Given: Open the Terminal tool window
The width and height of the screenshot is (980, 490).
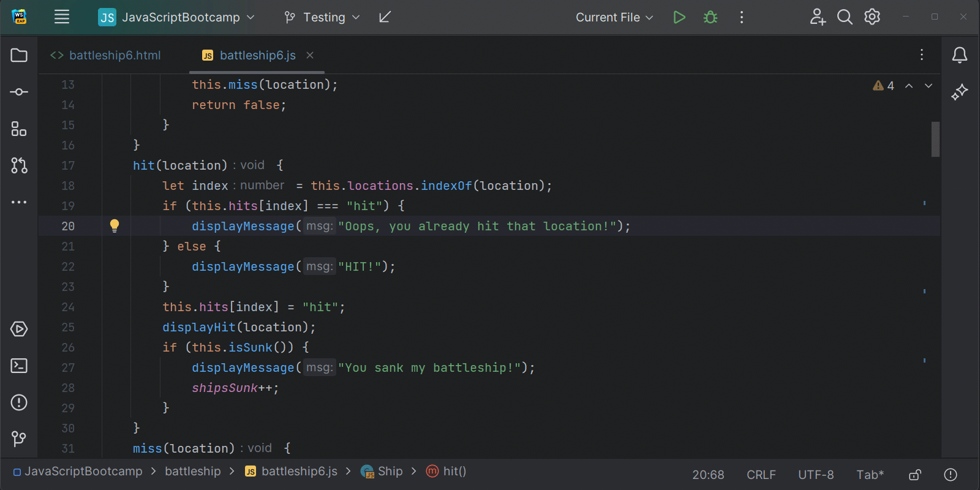Looking at the screenshot, I should pyautogui.click(x=19, y=366).
